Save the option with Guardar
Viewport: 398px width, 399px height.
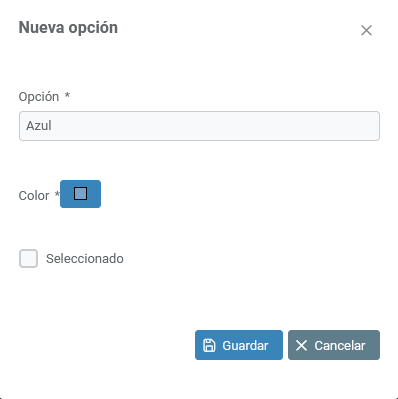click(x=239, y=345)
